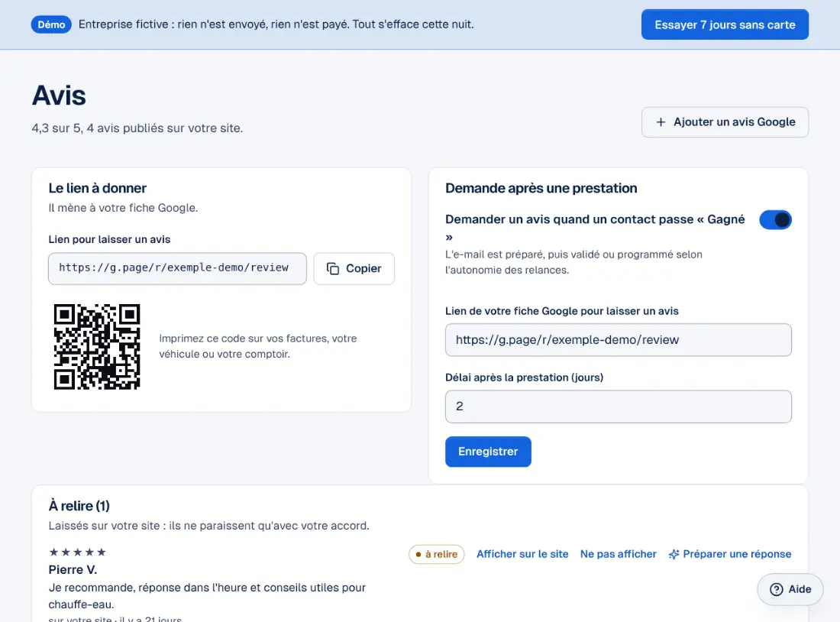This screenshot has width=840, height=622.
Task: Click the 'Imprimez ce code sur vos factures' text
Action: pos(257,346)
